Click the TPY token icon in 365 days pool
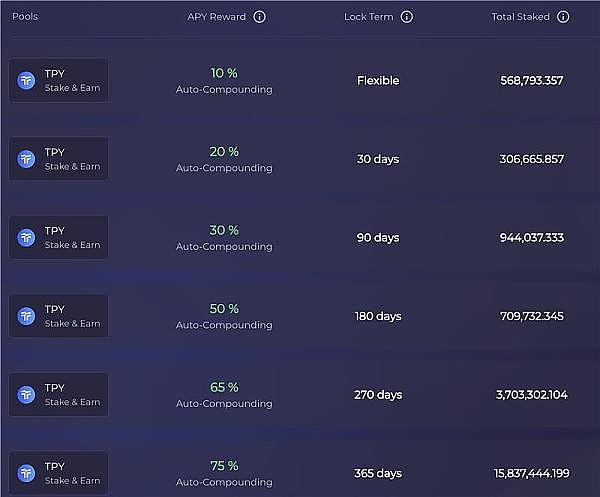The image size is (600, 497). 27,473
